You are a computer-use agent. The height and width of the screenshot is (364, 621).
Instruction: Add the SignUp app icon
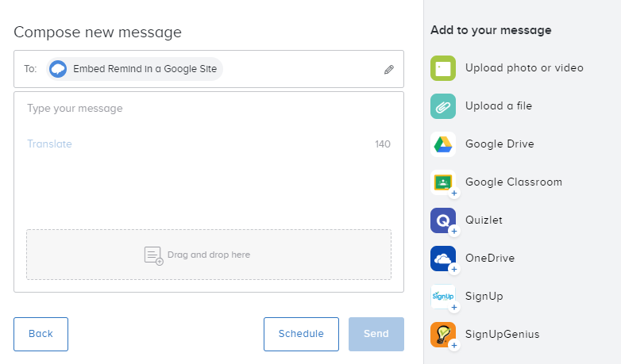pyautogui.click(x=443, y=297)
